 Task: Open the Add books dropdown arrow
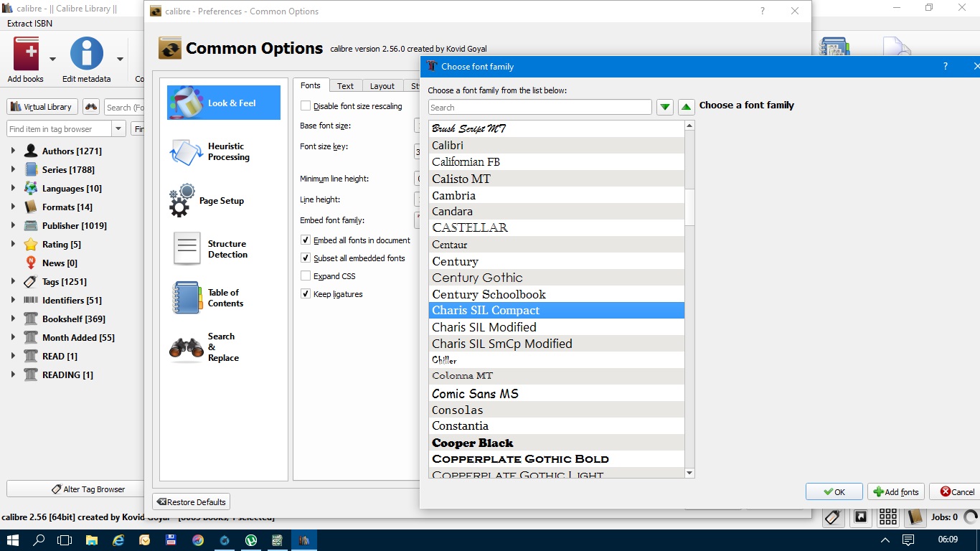click(x=52, y=59)
